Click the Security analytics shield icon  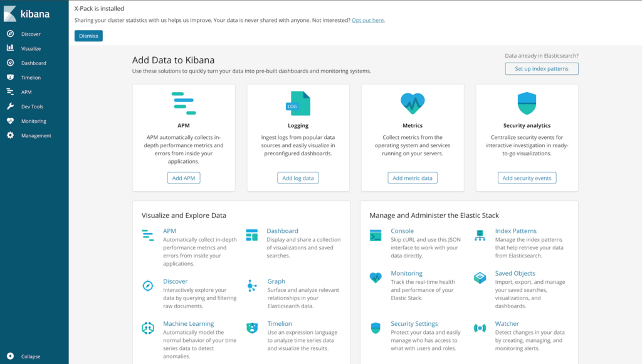[x=527, y=103]
